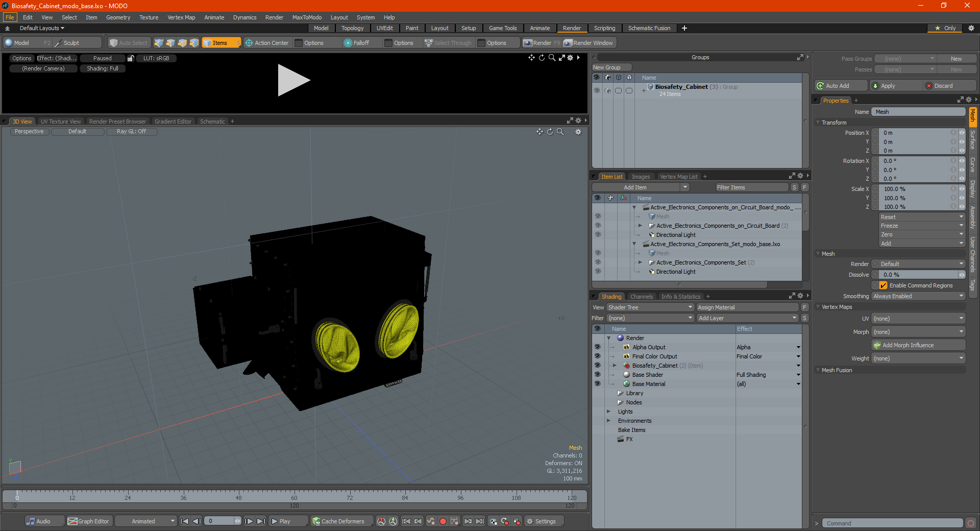
Task: Click the render preview reset rotate icon
Action: pyautogui.click(x=542, y=58)
